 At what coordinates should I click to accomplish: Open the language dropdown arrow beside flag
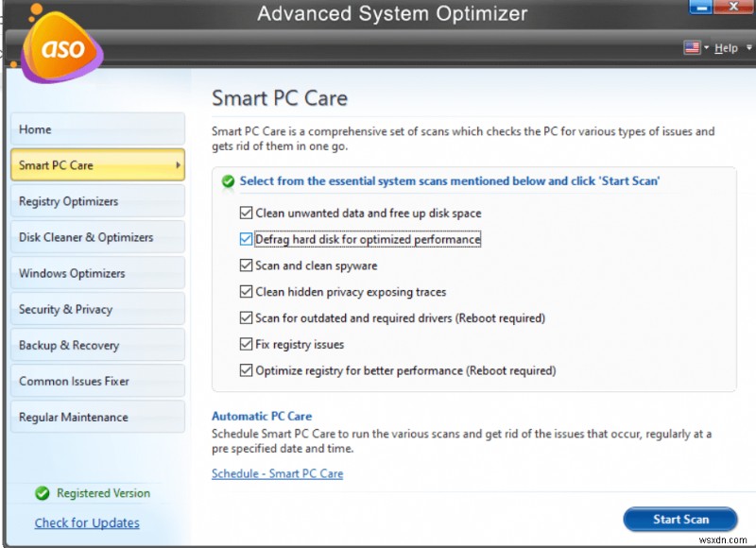click(706, 47)
